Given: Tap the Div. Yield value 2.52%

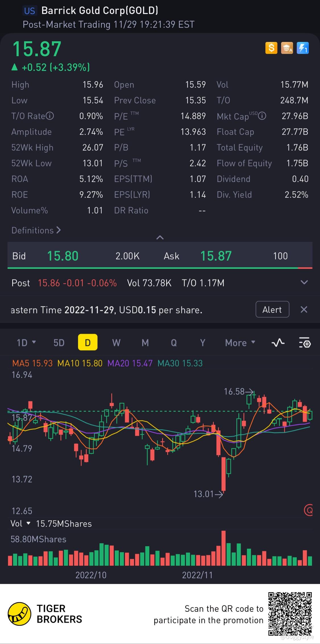Looking at the screenshot, I should coord(296,195).
